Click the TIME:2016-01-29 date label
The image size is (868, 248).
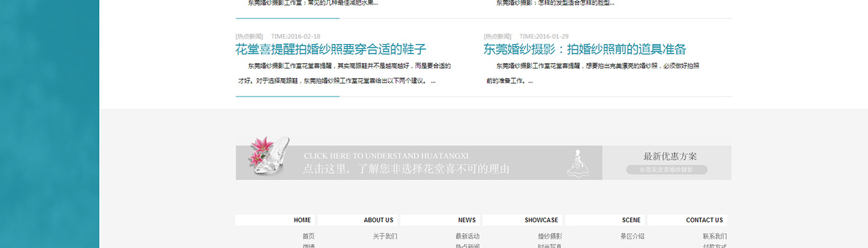[x=544, y=37]
